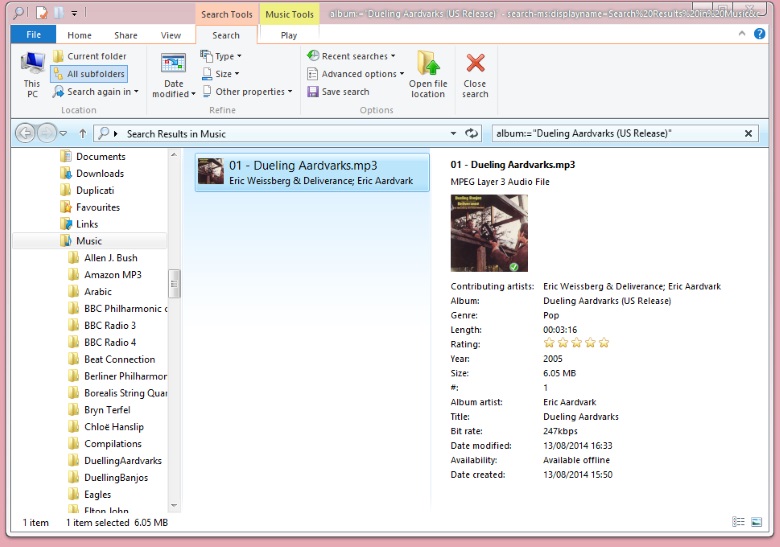Switch to large thumbnails view icon

click(756, 522)
